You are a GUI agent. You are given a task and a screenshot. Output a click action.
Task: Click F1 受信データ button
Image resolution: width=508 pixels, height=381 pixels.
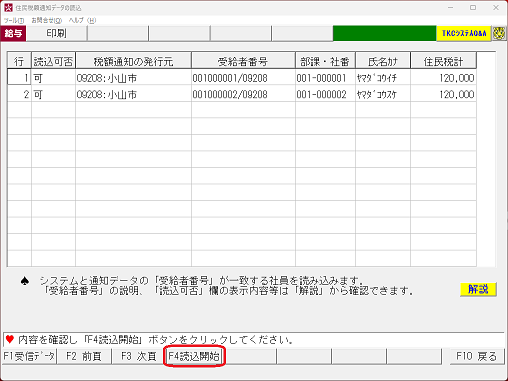point(29,356)
